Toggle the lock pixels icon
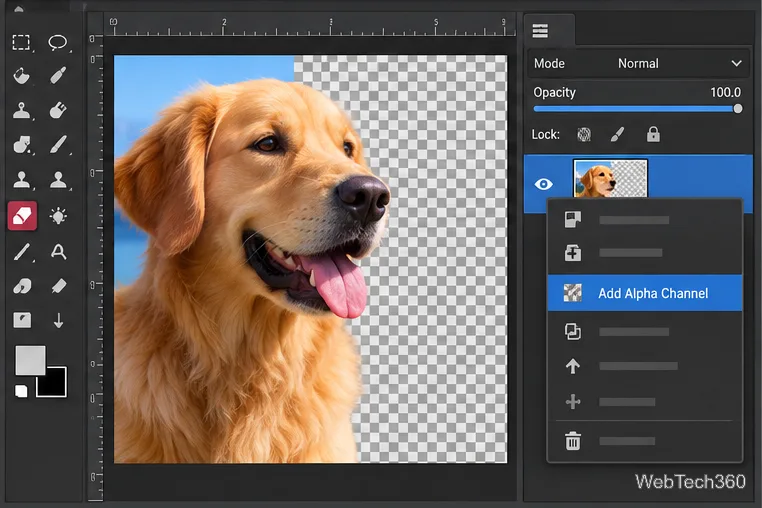The width and height of the screenshot is (762, 508). point(584,135)
